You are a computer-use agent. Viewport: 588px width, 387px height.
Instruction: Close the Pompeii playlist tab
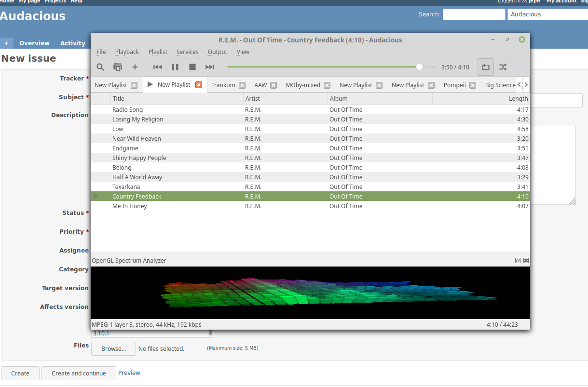[473, 85]
